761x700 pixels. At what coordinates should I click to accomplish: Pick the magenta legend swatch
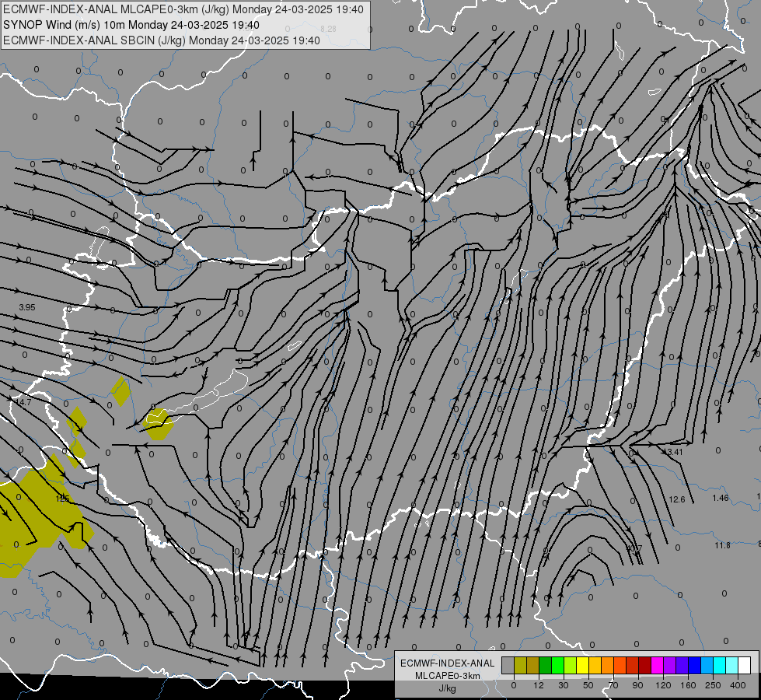(657, 665)
